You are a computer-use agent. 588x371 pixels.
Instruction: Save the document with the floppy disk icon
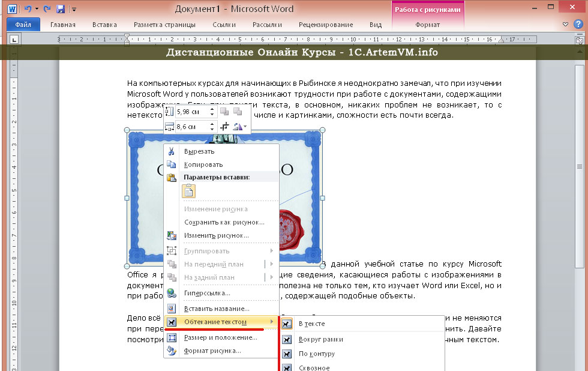coord(61,9)
